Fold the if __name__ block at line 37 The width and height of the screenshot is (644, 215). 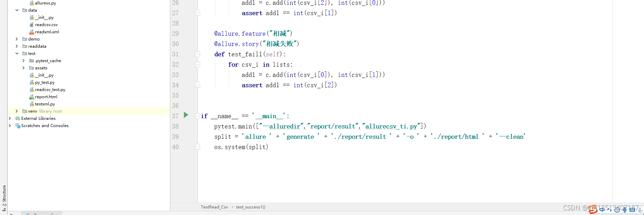197,116
